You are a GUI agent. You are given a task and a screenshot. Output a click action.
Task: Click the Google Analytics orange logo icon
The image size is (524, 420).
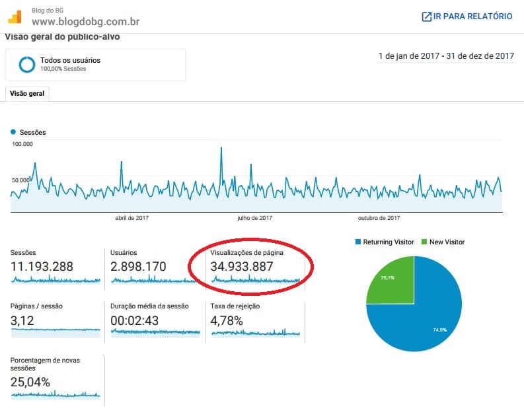click(15, 17)
